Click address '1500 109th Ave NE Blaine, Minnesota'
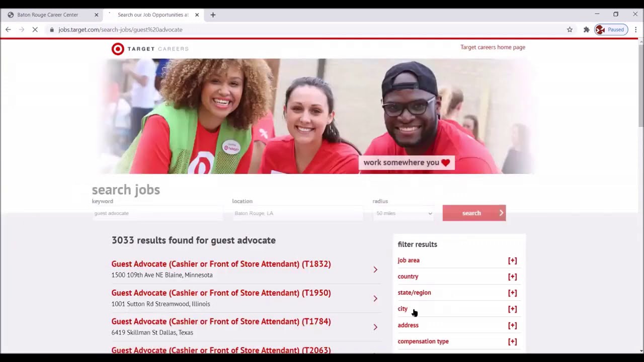 [162, 275]
